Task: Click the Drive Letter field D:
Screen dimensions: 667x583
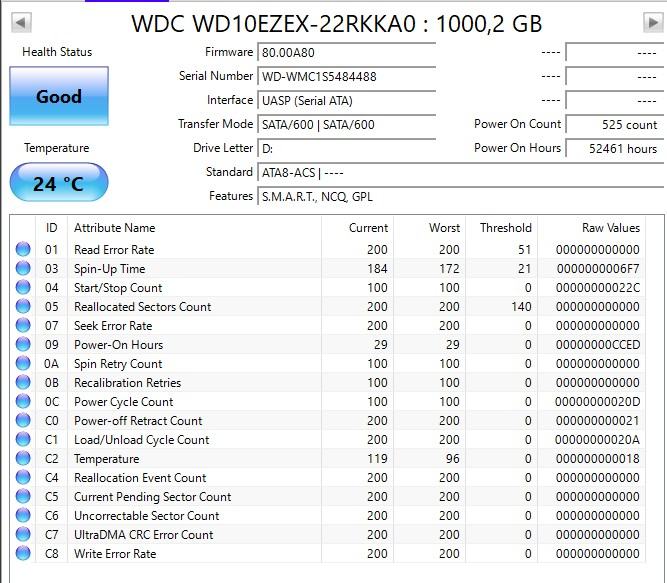Action: pyautogui.click(x=347, y=148)
